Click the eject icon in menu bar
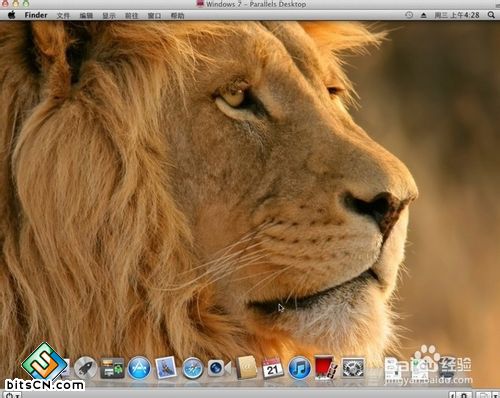The height and width of the screenshot is (398, 500). point(423,15)
